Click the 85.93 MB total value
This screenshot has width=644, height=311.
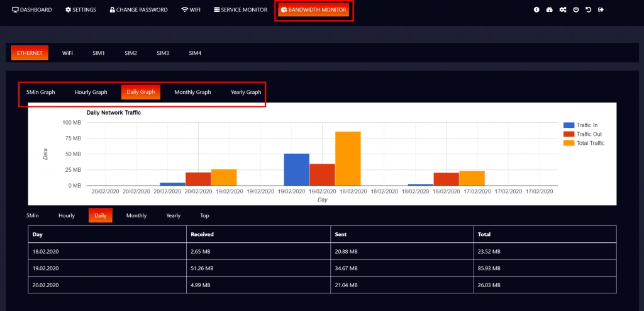[x=489, y=268]
